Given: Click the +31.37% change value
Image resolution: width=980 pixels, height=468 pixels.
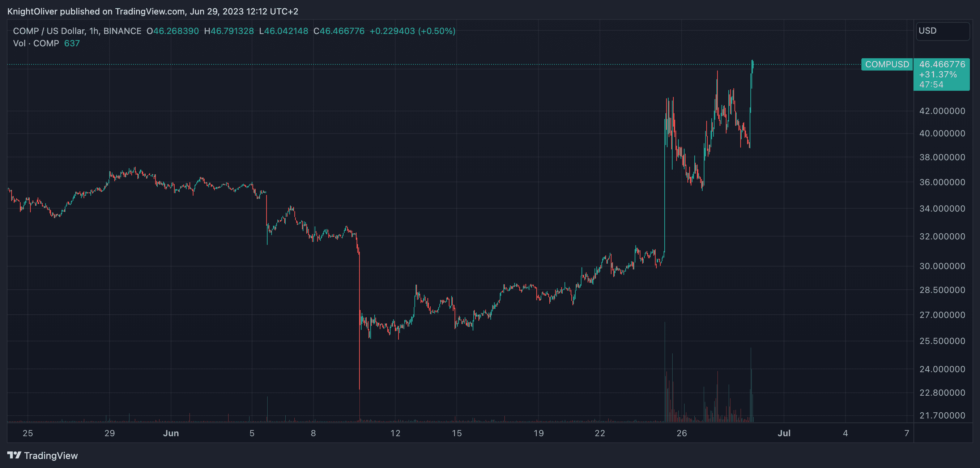Looking at the screenshot, I should tap(938, 75).
